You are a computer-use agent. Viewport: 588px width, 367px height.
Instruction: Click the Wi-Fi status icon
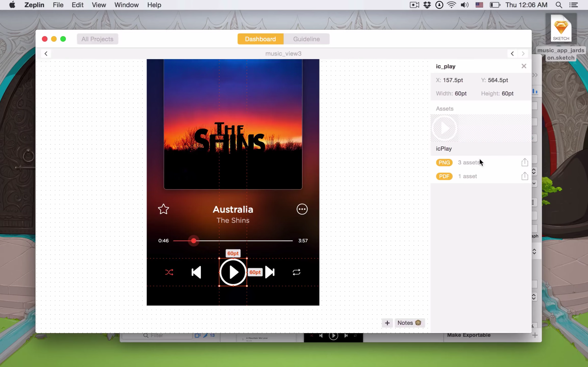point(452,5)
